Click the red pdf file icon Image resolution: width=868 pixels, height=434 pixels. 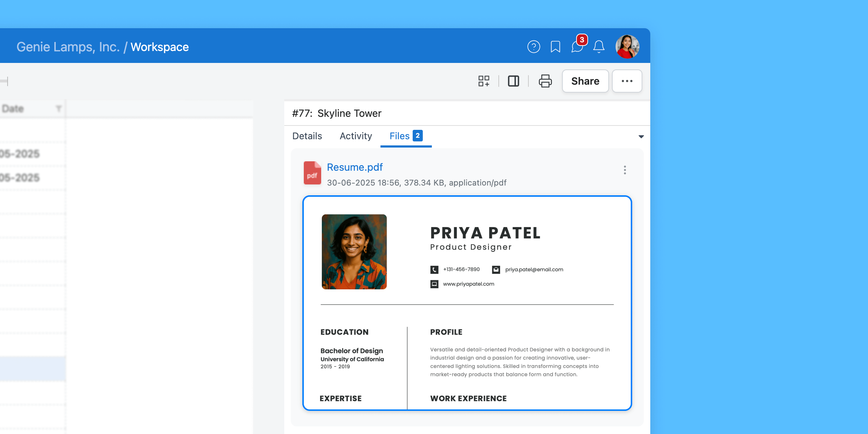click(x=312, y=173)
